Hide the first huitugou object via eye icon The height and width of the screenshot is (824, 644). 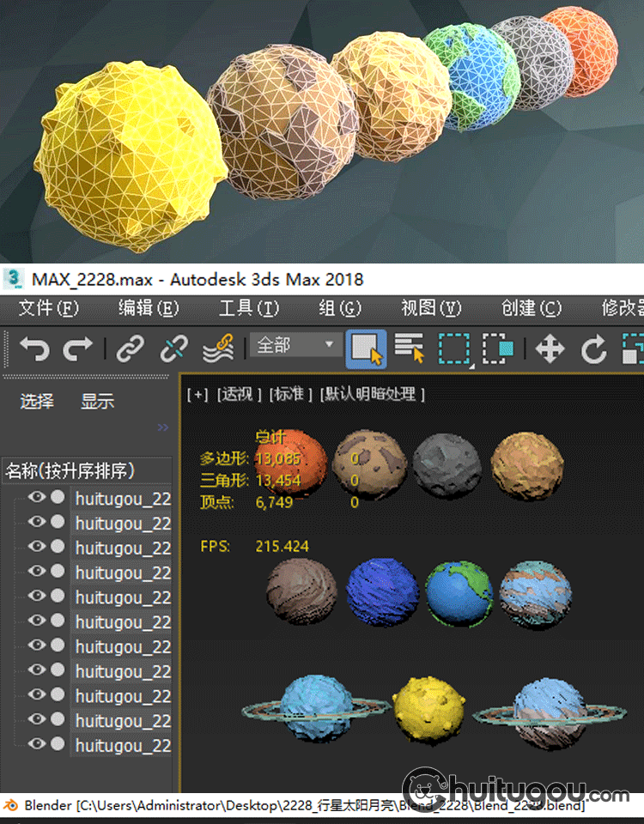36,497
